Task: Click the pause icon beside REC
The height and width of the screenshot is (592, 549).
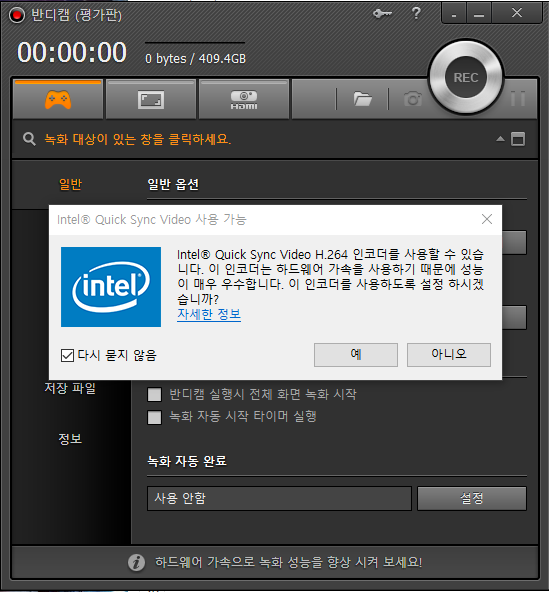Action: click(518, 99)
